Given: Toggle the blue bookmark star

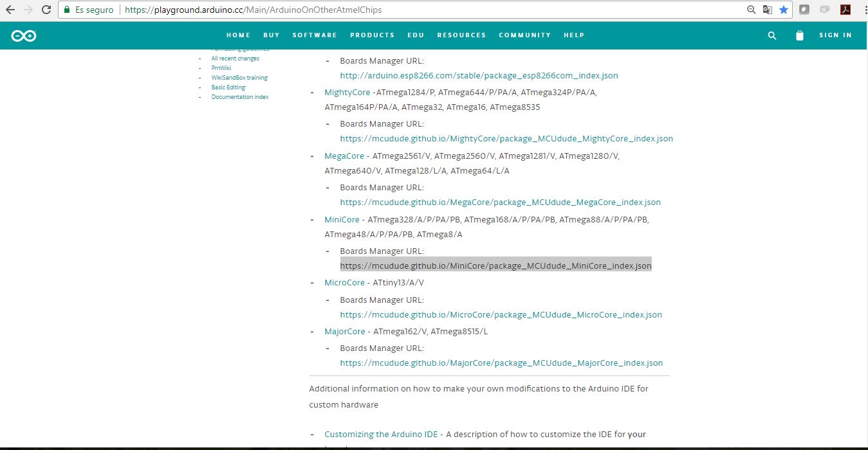Looking at the screenshot, I should tap(784, 10).
